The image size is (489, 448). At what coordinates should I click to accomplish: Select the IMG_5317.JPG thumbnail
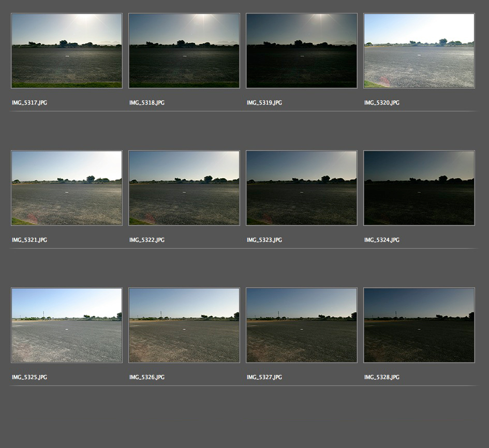67,51
